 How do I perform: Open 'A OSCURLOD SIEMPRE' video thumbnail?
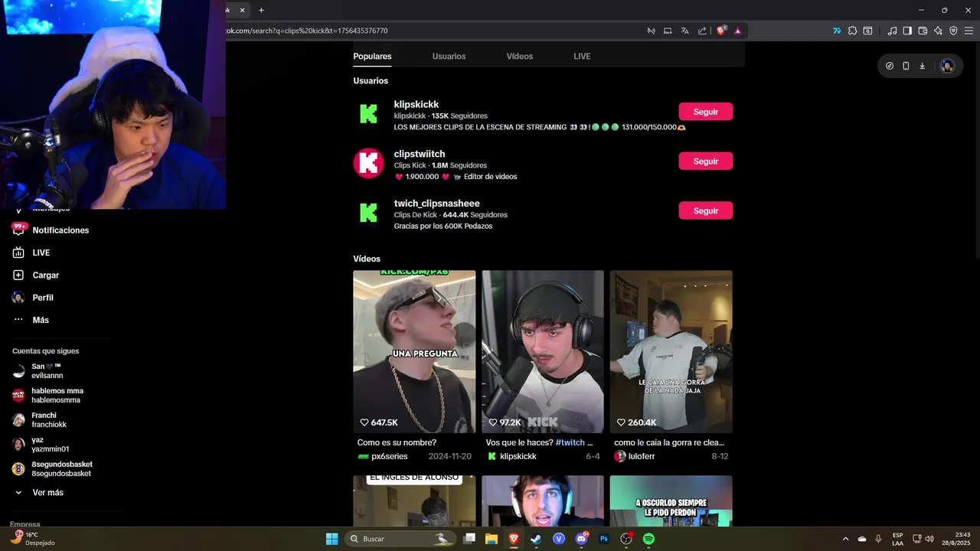671,500
